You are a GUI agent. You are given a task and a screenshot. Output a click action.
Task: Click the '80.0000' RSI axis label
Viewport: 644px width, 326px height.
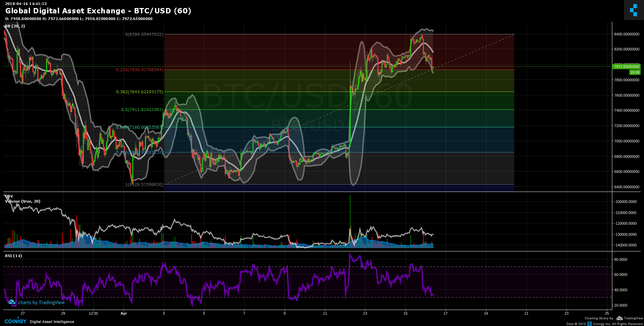(621, 259)
